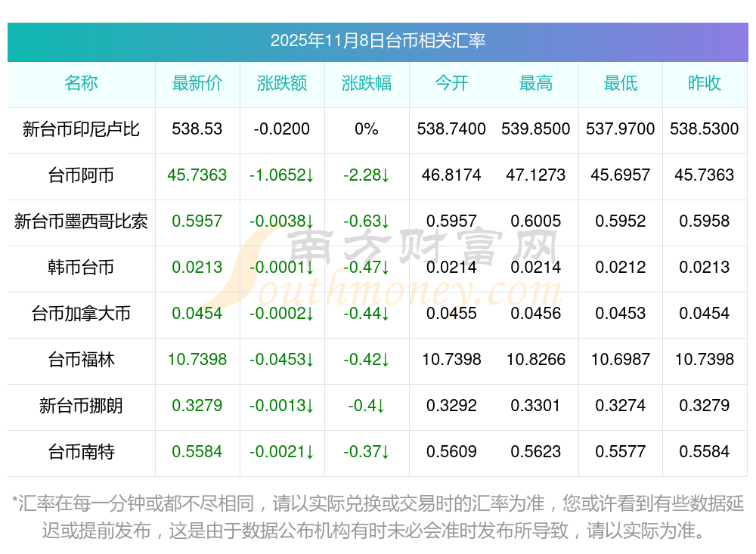Click the 台币南特 currency pair name
This screenshot has width=756, height=554.
coord(81,452)
